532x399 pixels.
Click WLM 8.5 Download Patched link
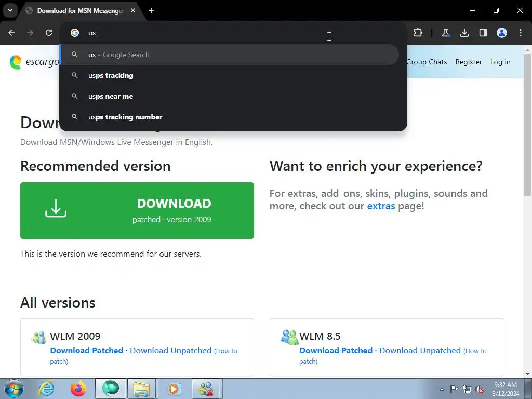pos(336,351)
